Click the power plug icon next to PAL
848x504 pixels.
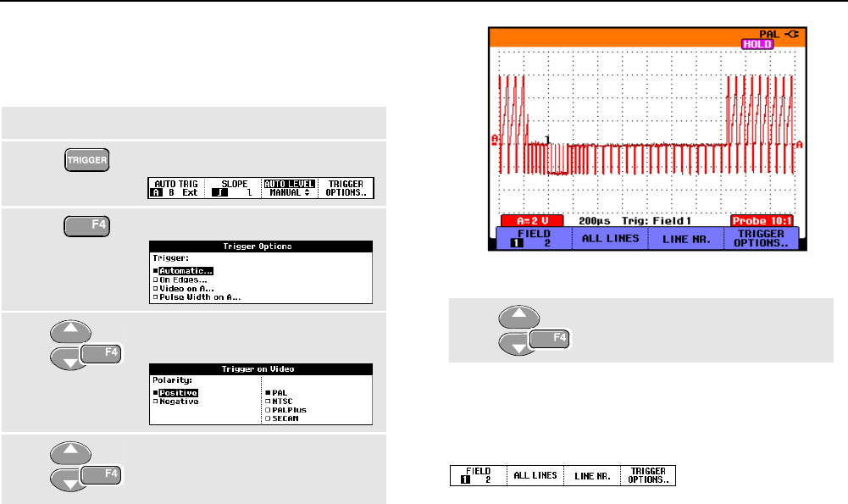[792, 34]
